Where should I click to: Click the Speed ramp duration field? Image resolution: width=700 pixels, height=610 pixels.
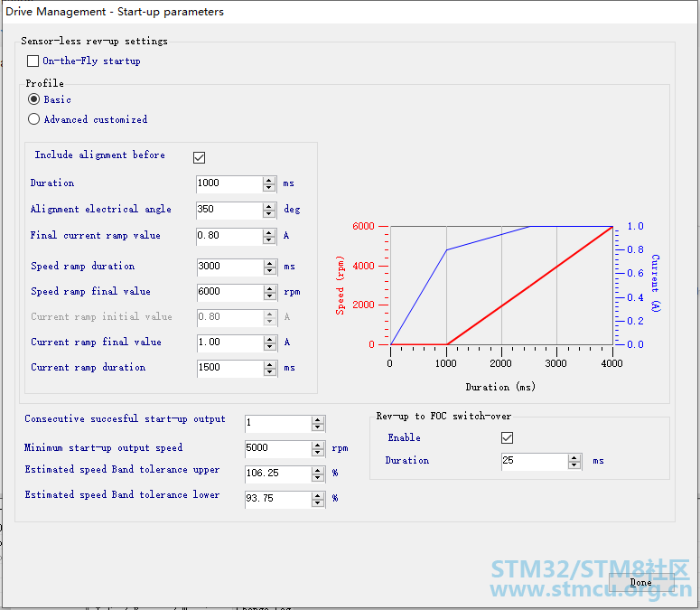point(230,267)
